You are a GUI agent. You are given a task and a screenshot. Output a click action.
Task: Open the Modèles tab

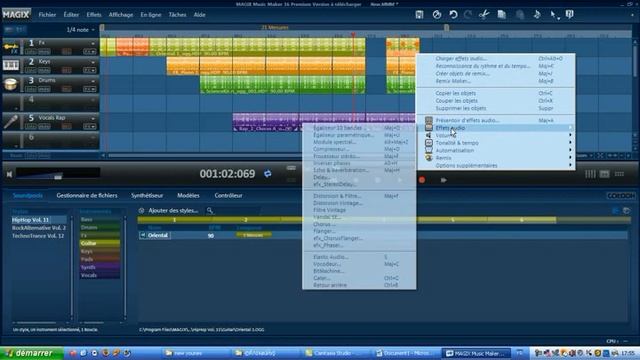188,196
